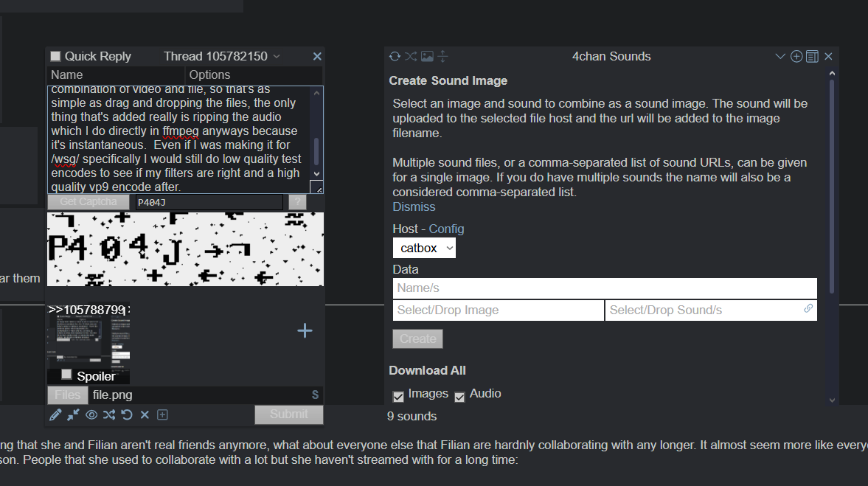The height and width of the screenshot is (486, 868).
Task: Click the Submit button
Action: point(289,414)
